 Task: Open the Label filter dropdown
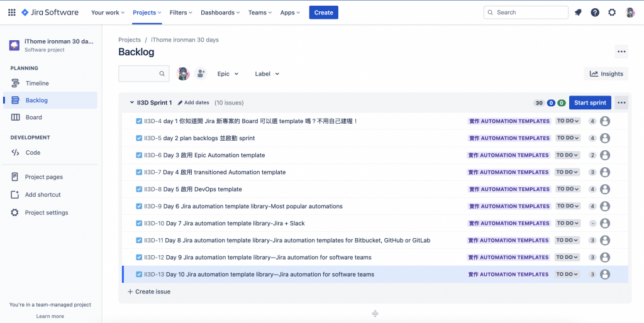click(267, 74)
